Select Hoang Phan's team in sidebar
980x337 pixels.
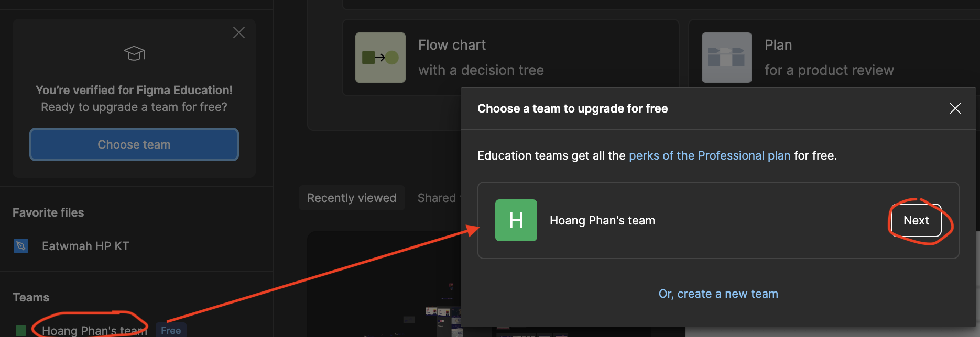pyautogui.click(x=94, y=330)
